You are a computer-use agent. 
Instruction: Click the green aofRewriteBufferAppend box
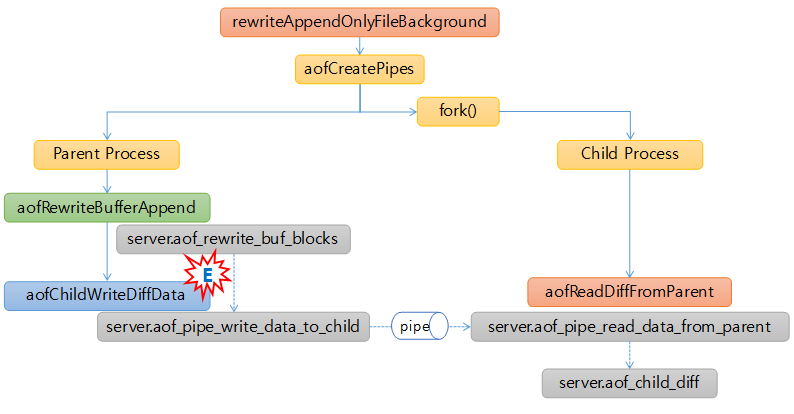coord(107,207)
